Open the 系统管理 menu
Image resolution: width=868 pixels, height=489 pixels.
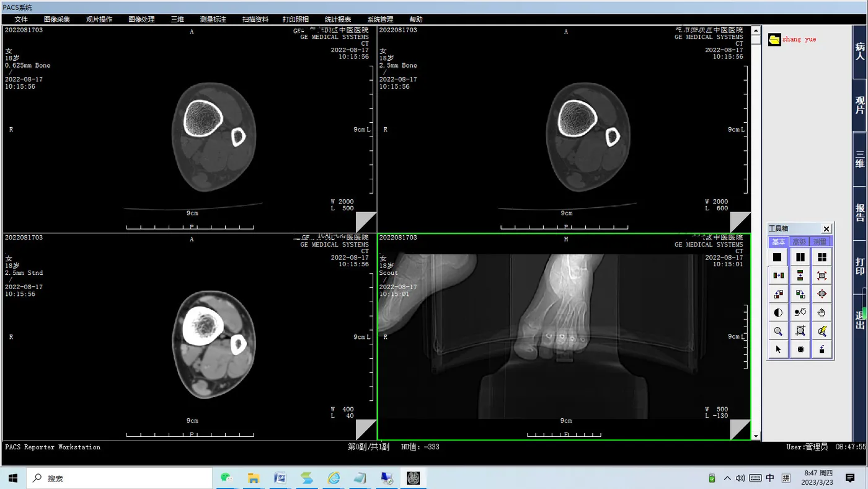(x=380, y=19)
